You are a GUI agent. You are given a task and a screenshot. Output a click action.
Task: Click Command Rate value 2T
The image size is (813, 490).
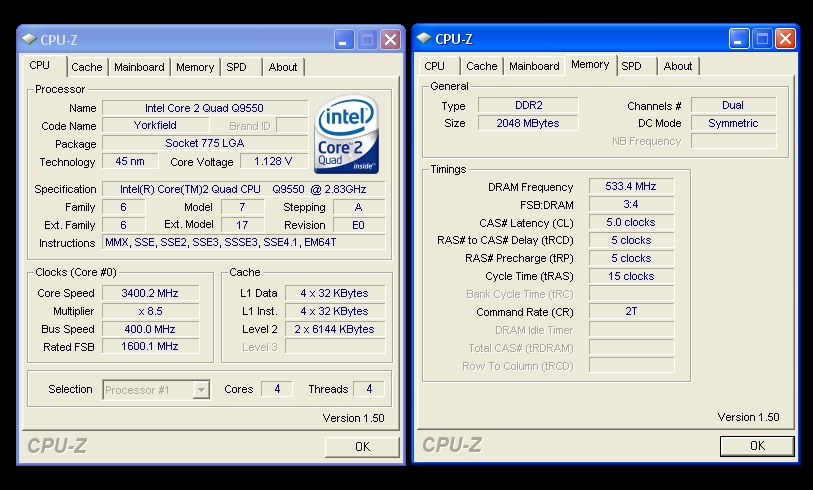632,311
